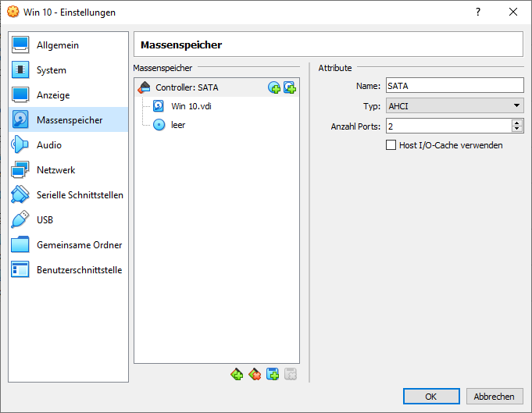Click the USB plug icon

(x=20, y=219)
